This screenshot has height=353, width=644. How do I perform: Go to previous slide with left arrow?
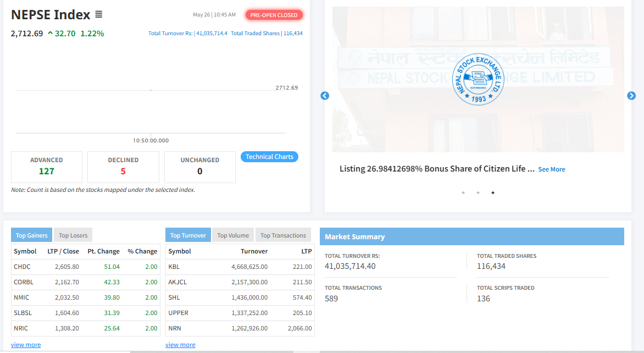tap(325, 96)
